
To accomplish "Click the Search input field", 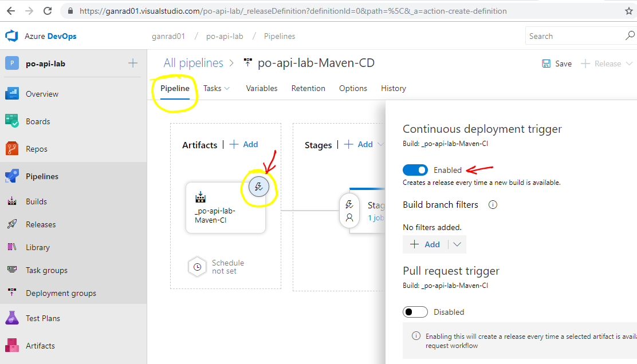I will pos(575,35).
